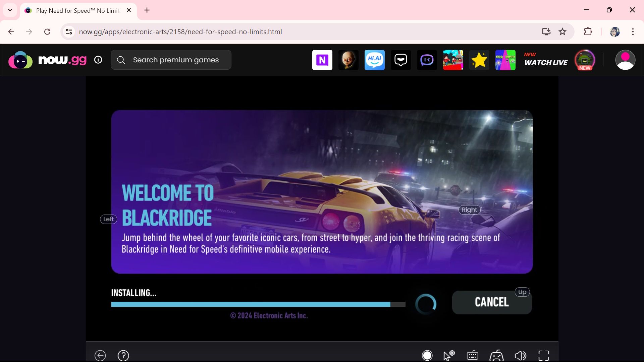This screenshot has width=644, height=362.
Task: Enter fullscreen mode for the game
Action: [544, 355]
